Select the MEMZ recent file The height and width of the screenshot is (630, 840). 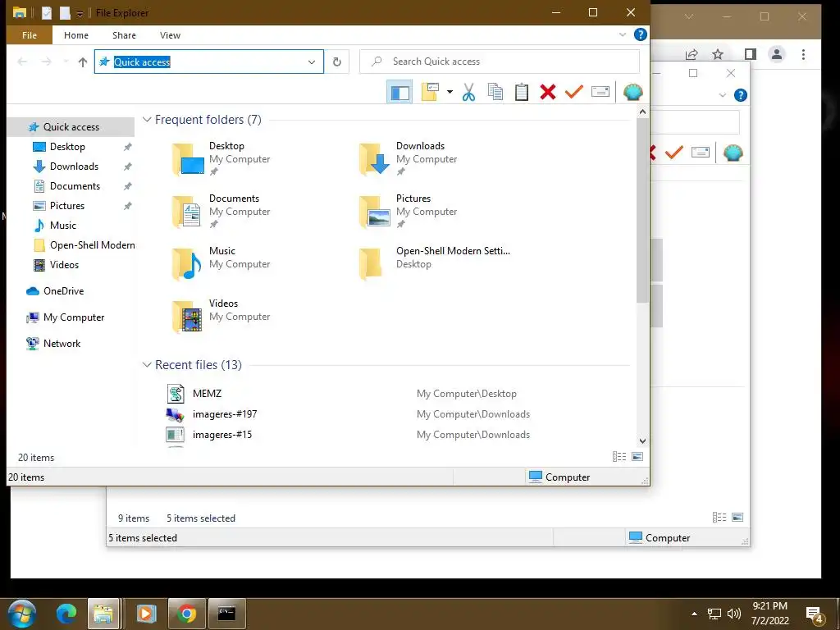(x=207, y=394)
